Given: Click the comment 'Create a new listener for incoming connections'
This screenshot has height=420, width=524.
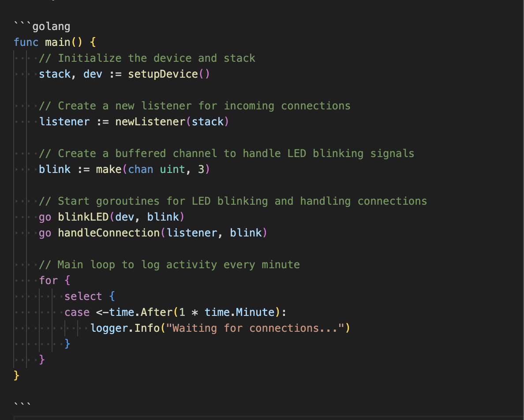Looking at the screenshot, I should pyautogui.click(x=195, y=106).
